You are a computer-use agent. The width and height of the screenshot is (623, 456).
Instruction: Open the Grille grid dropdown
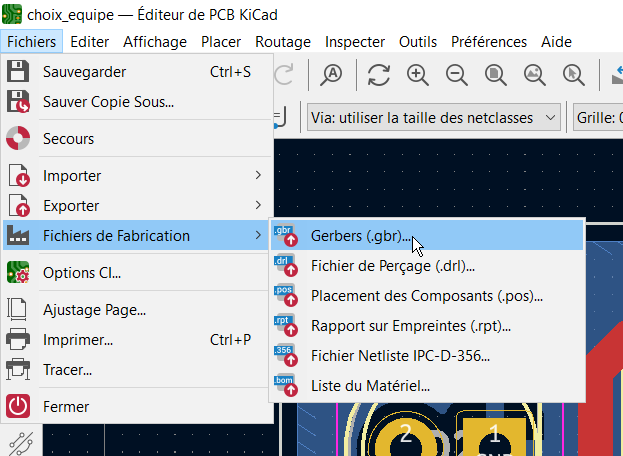[597, 118]
